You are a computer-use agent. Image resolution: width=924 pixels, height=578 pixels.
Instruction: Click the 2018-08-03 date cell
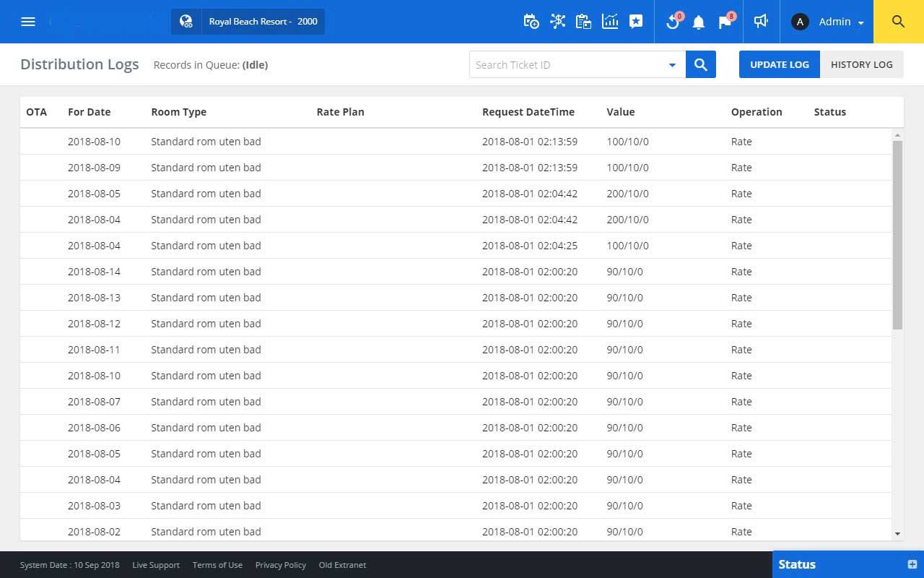click(95, 506)
